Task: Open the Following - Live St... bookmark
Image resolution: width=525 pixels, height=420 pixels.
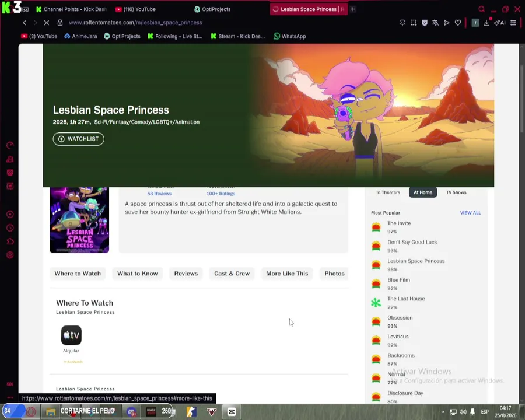Action: [x=175, y=36]
